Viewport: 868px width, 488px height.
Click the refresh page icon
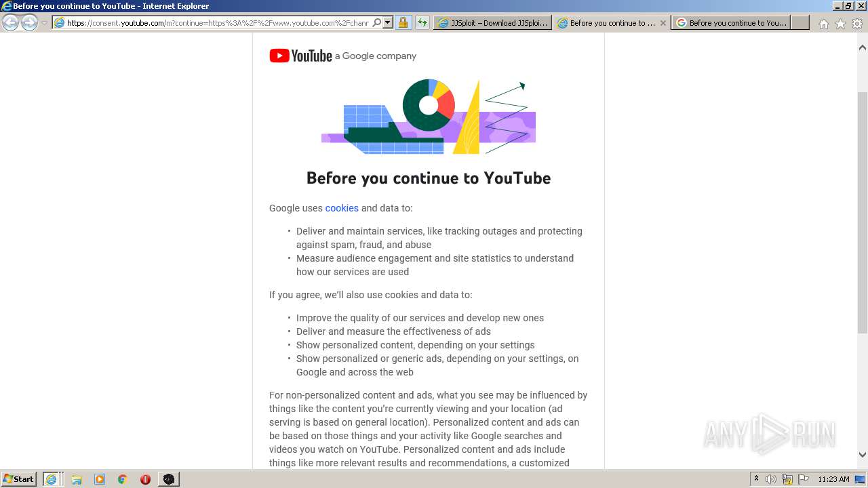click(422, 22)
